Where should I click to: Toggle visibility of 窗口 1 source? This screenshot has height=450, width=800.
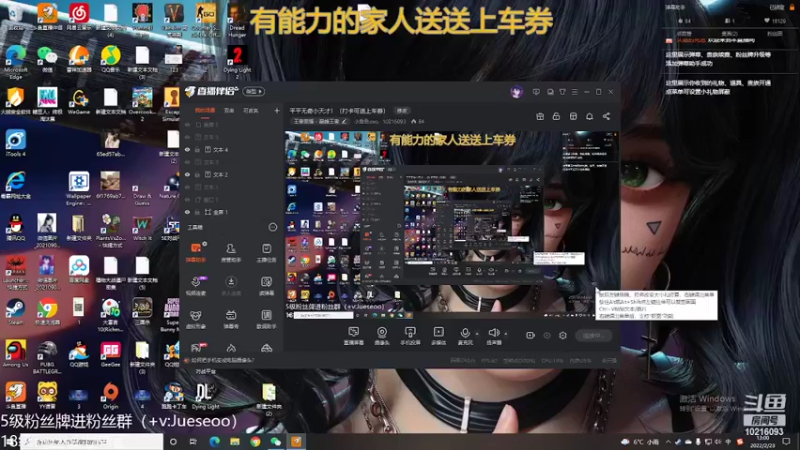(187, 199)
